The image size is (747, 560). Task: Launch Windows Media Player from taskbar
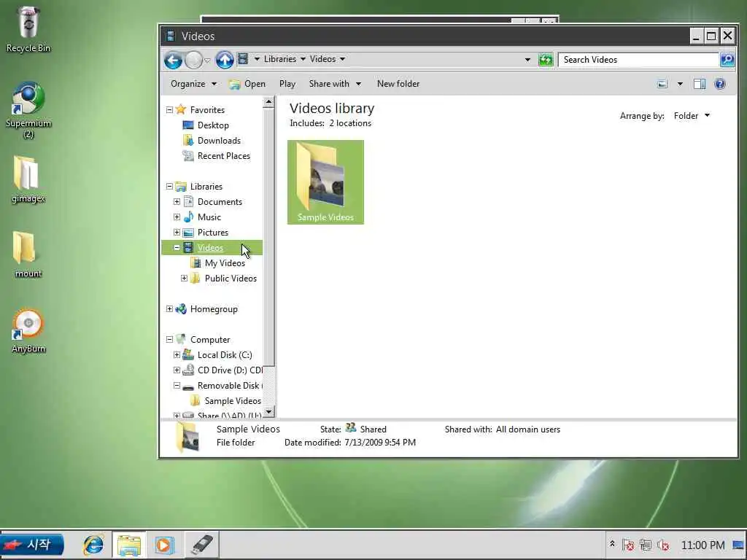click(164, 545)
